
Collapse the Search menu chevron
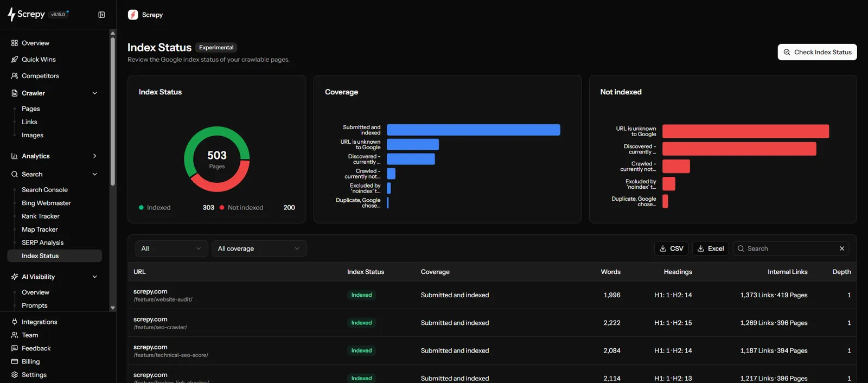[x=95, y=174]
